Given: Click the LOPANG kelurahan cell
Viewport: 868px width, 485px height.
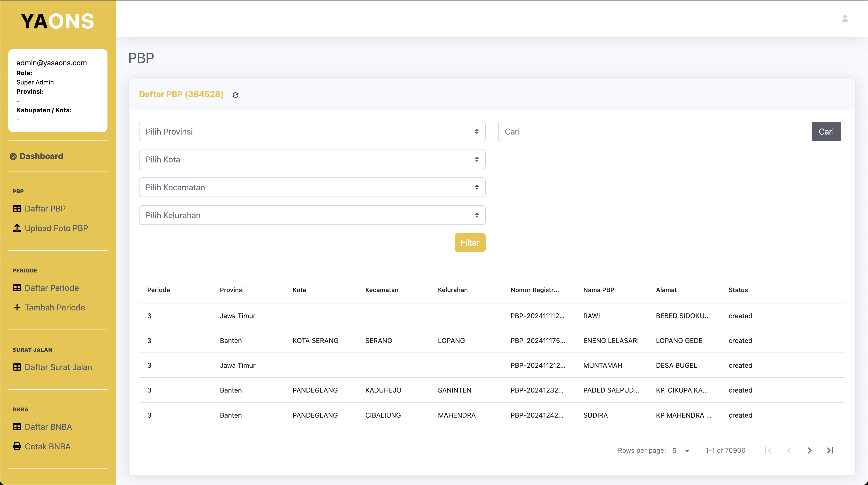Looking at the screenshot, I should click(x=451, y=341).
